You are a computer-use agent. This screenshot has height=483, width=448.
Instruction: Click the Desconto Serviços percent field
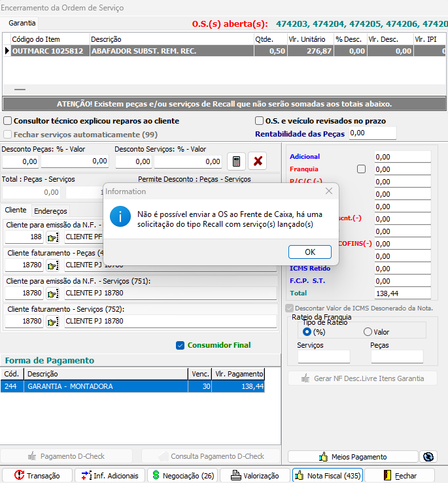133,161
